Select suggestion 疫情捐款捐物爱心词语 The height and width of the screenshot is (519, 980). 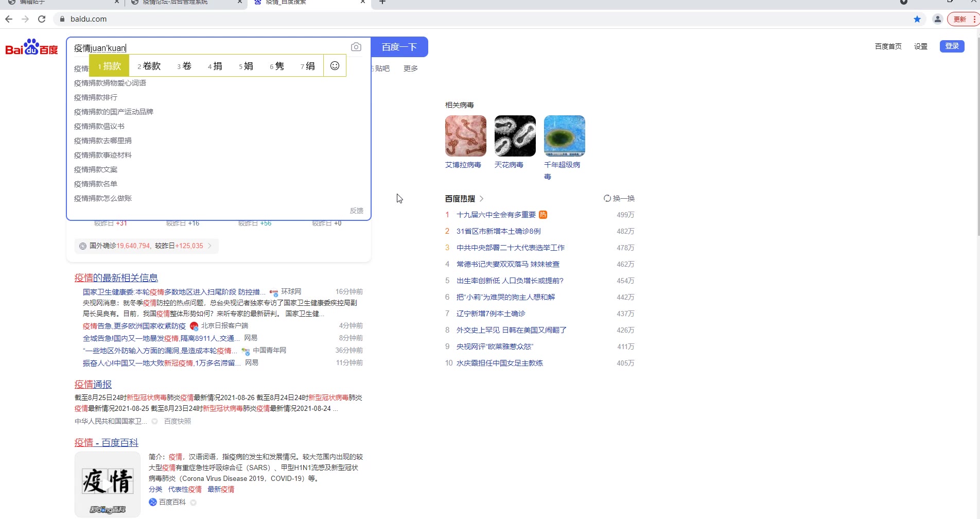(110, 83)
